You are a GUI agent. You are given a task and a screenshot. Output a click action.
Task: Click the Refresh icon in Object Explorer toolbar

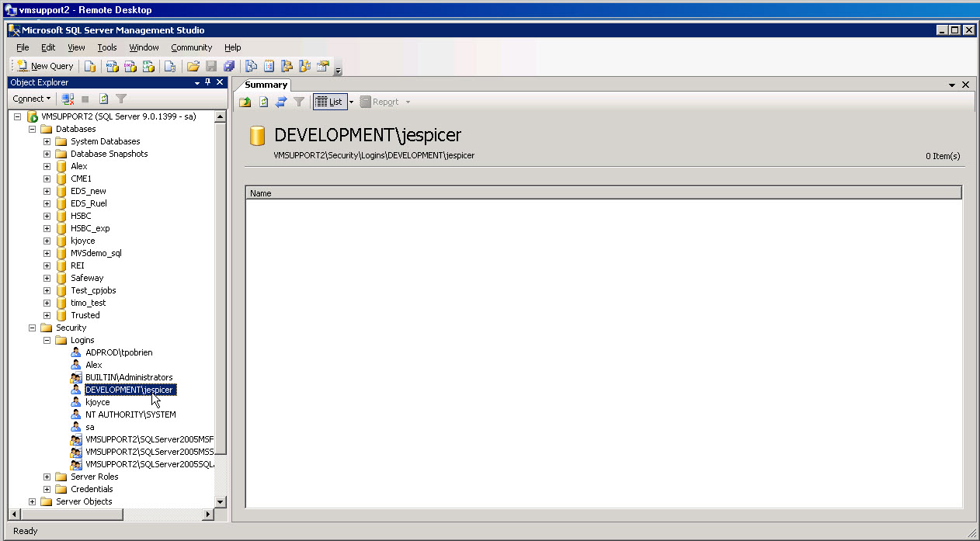103,99
